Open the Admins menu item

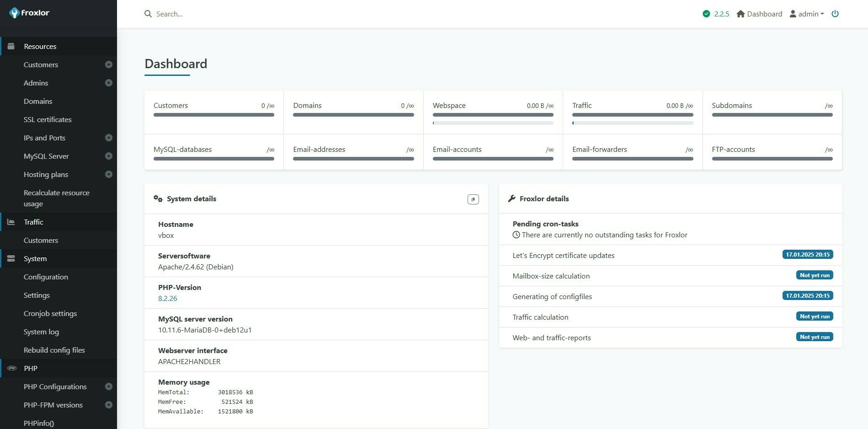[x=36, y=83]
